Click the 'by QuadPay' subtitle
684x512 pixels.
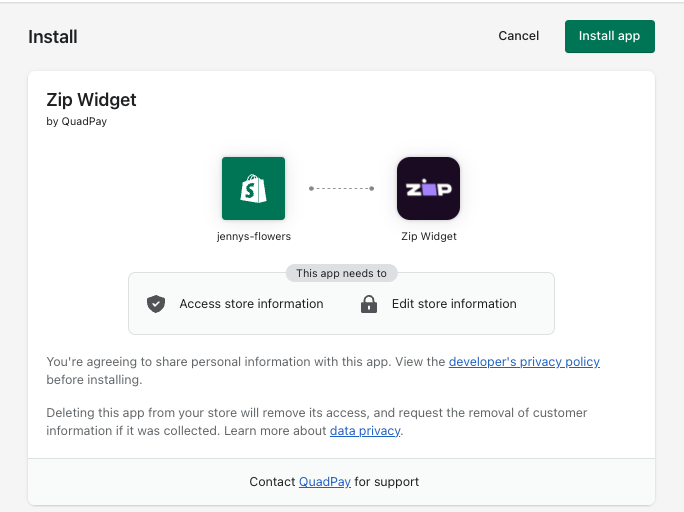(x=76, y=121)
